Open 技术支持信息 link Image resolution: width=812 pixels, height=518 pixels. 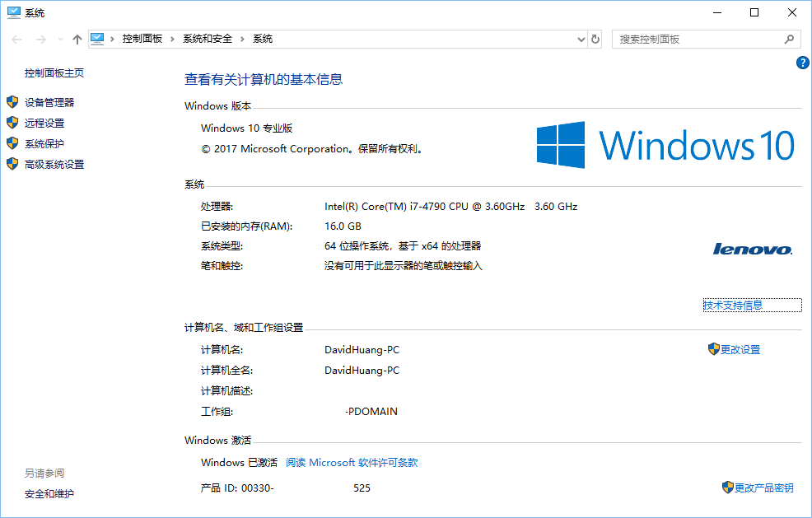733,305
